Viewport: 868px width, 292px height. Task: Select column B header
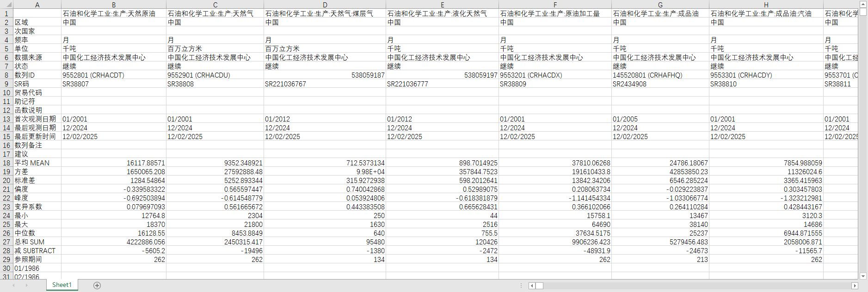click(114, 5)
